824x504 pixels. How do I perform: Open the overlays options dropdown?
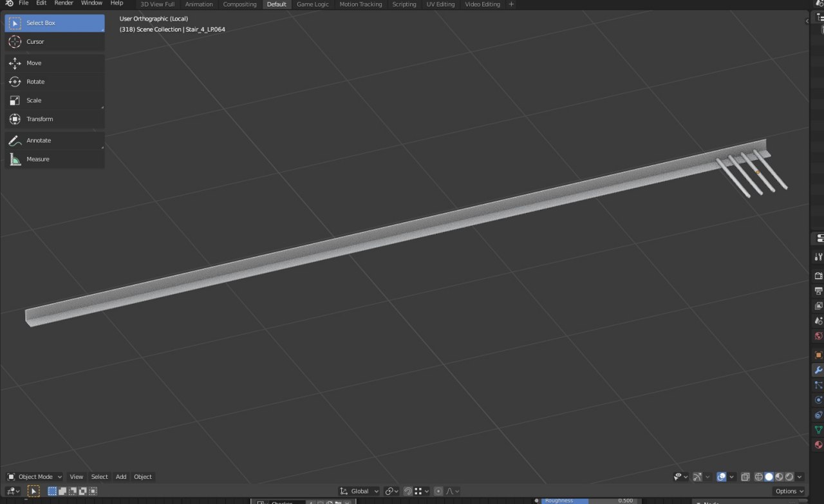(x=732, y=477)
